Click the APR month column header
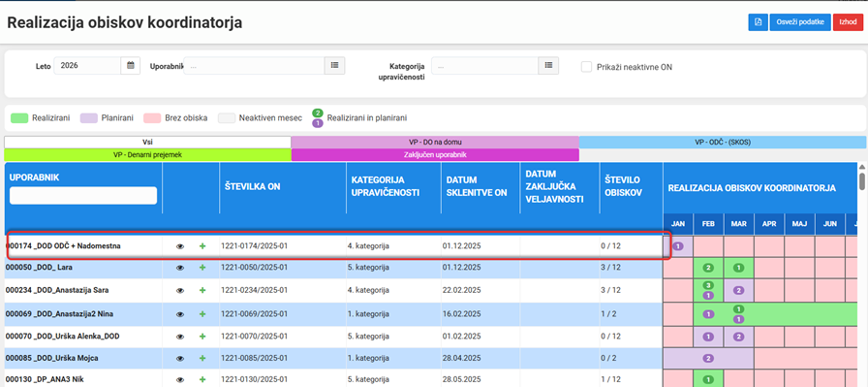The width and height of the screenshot is (868, 387). pos(769,224)
